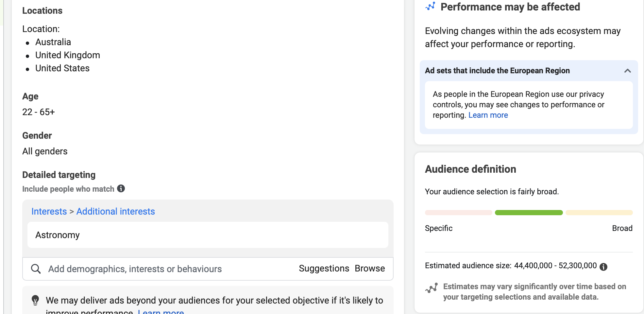
Task: Collapse the European Region section using the chevron
Action: pos(627,71)
